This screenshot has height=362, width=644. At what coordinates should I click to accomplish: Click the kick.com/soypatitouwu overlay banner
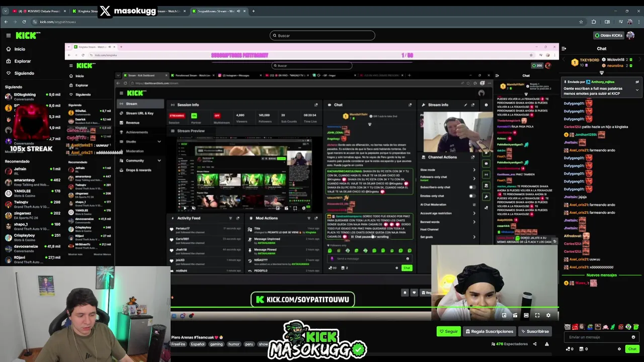303,300
